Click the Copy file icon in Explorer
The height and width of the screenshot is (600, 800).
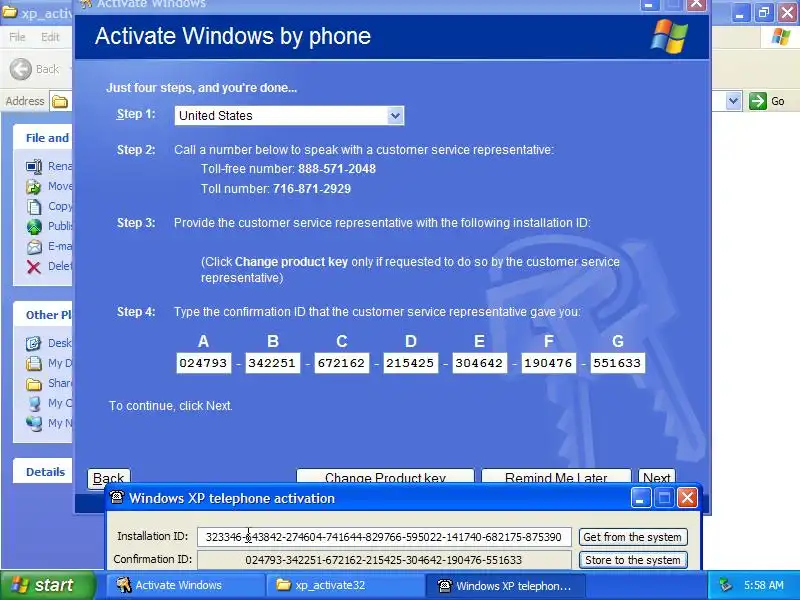(34, 207)
